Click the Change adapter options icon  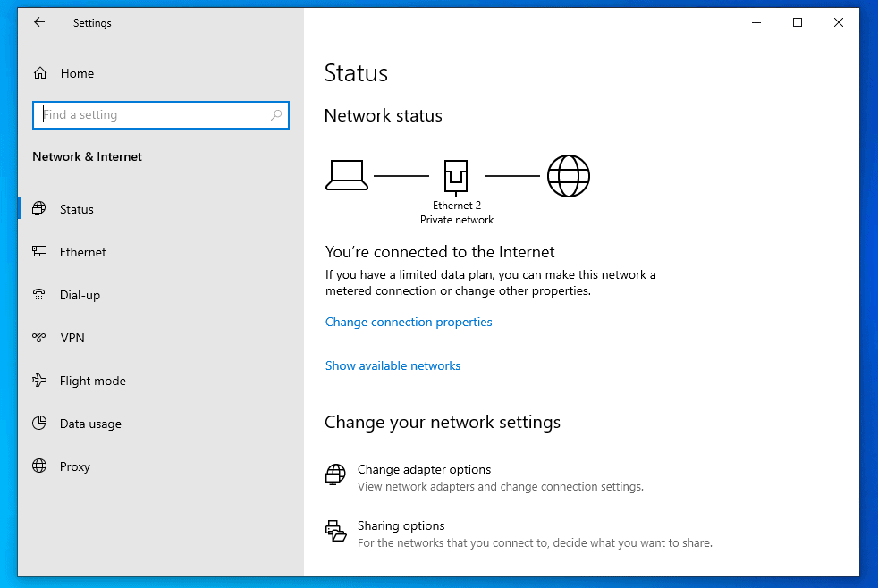point(335,475)
